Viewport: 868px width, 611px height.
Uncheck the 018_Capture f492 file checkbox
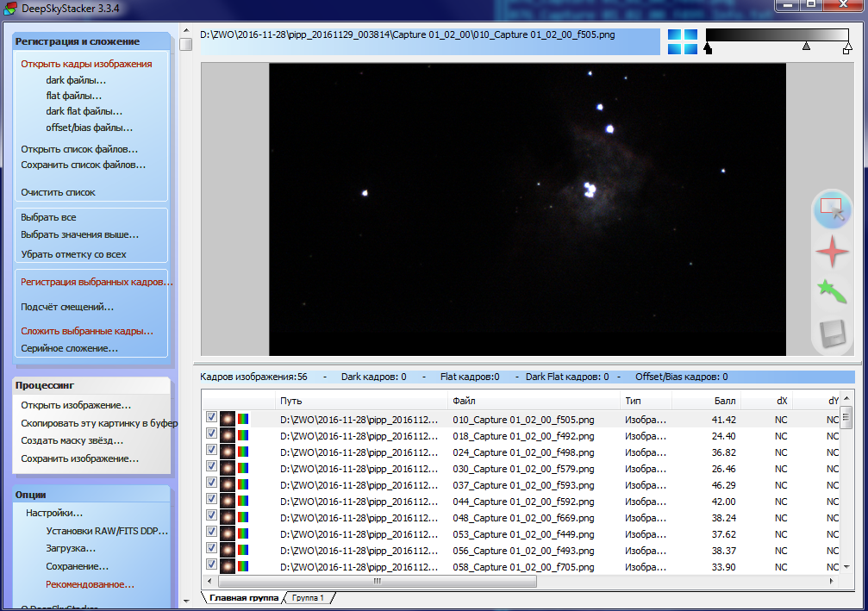pyautogui.click(x=211, y=433)
